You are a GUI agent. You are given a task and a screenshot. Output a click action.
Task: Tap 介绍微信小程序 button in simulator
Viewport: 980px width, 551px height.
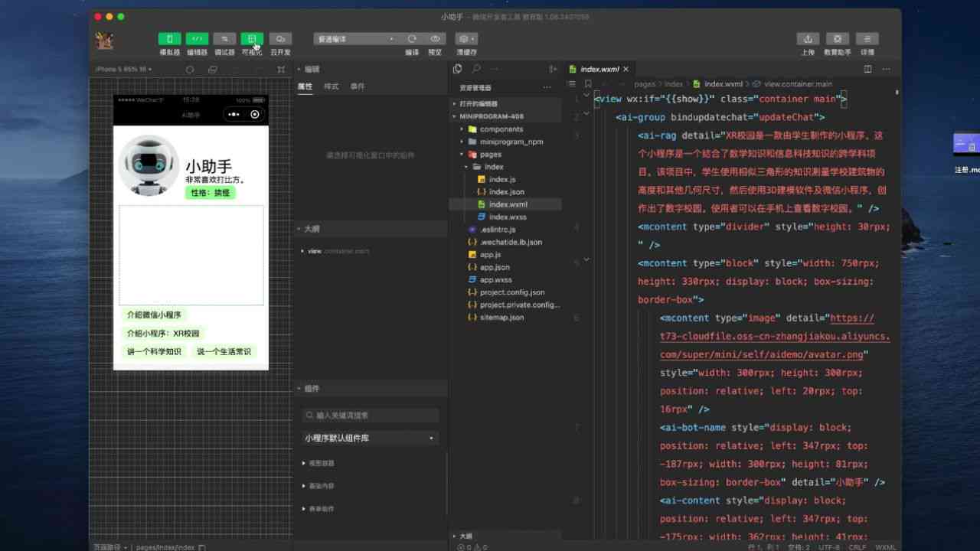point(155,315)
